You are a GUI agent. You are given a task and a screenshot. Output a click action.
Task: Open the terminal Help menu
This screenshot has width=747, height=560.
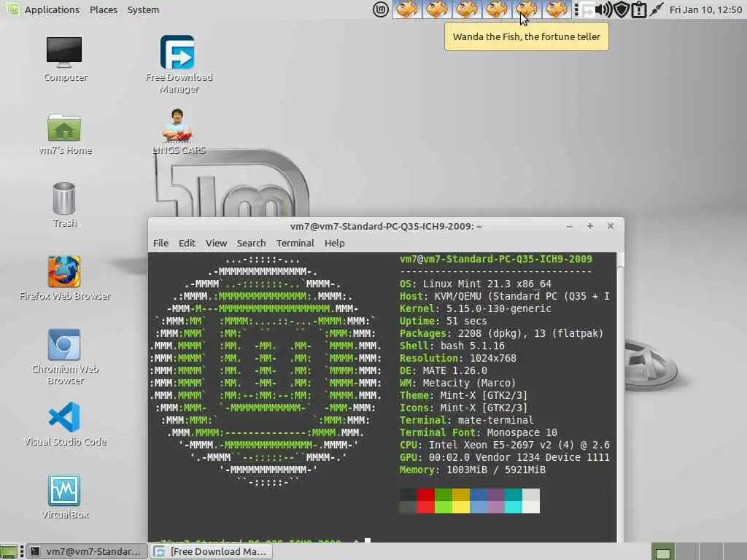click(334, 243)
